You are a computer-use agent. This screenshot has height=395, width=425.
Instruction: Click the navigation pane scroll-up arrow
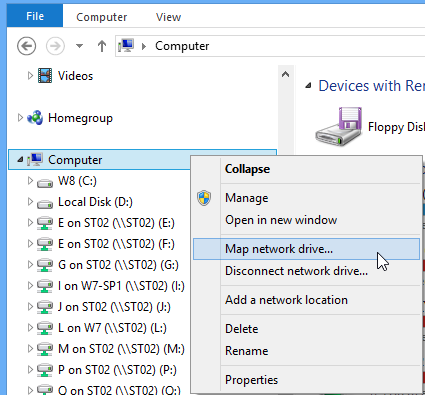[285, 74]
